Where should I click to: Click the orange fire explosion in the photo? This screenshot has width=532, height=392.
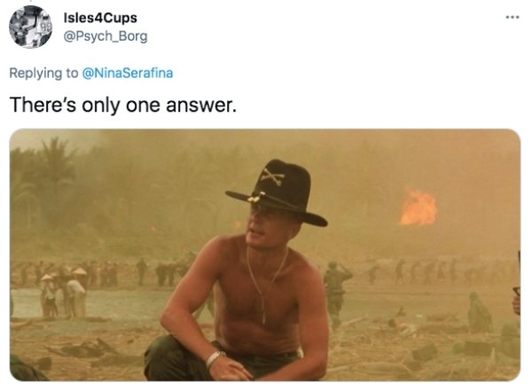418,208
